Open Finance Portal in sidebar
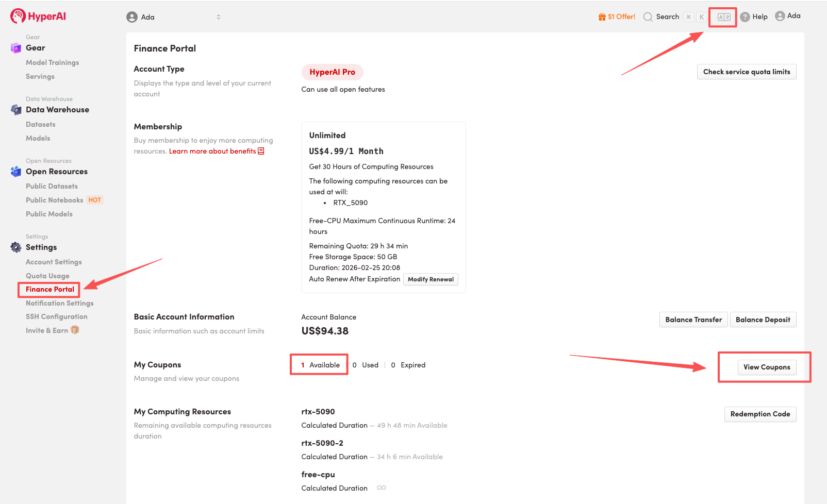 (x=50, y=290)
